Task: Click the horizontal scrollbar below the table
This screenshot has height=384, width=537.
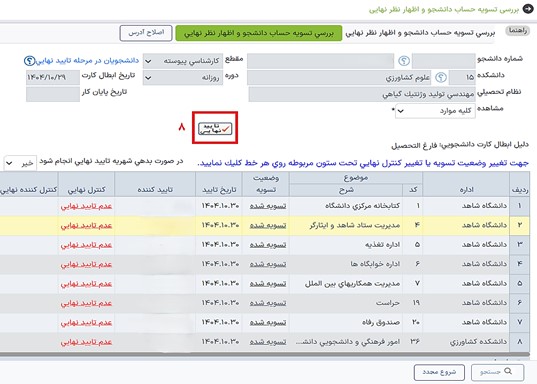Action: pos(265,354)
